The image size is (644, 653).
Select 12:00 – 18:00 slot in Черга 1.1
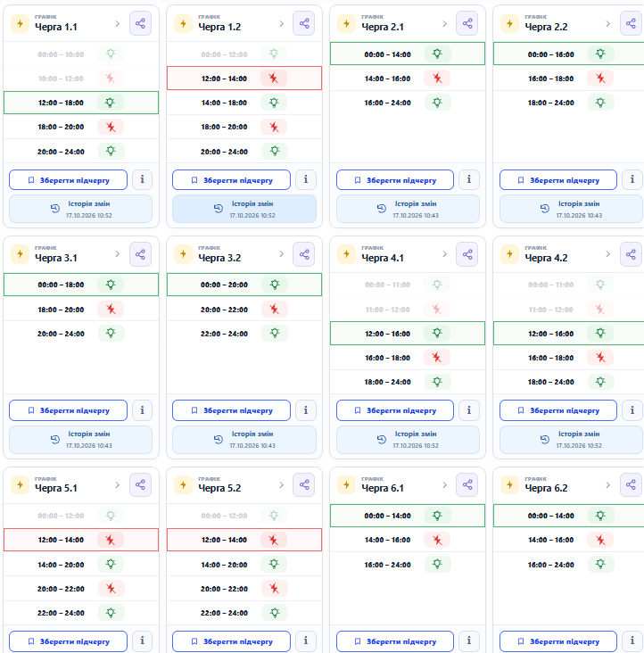click(x=81, y=103)
